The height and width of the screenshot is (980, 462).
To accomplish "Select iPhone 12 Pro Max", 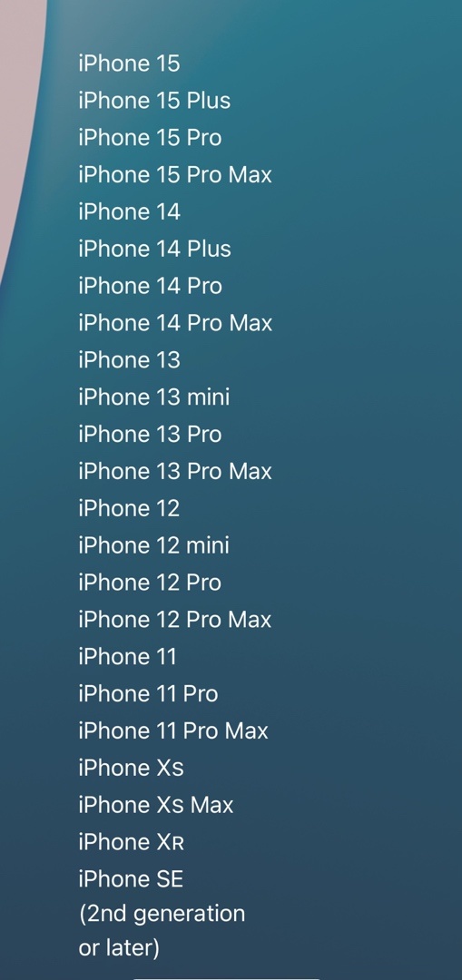I will [x=175, y=620].
